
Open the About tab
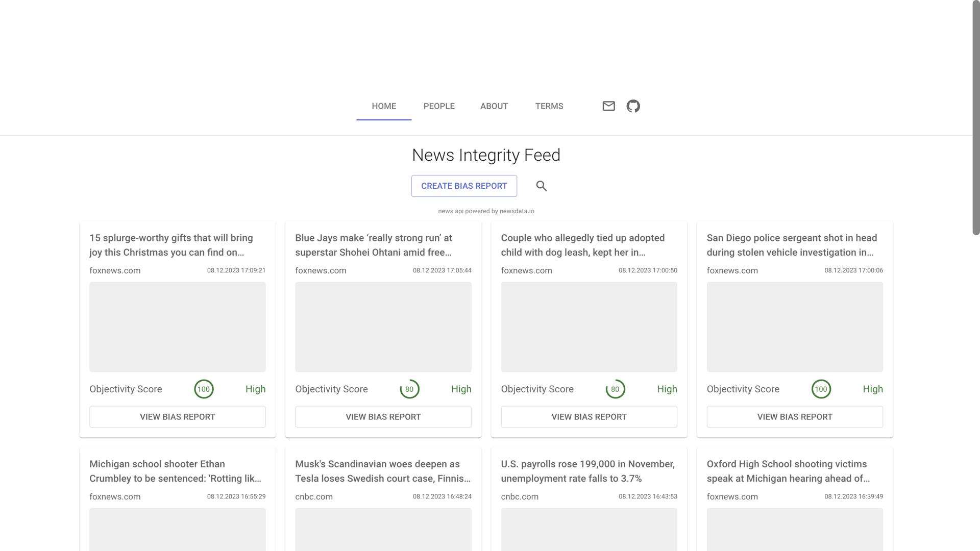coord(494,106)
